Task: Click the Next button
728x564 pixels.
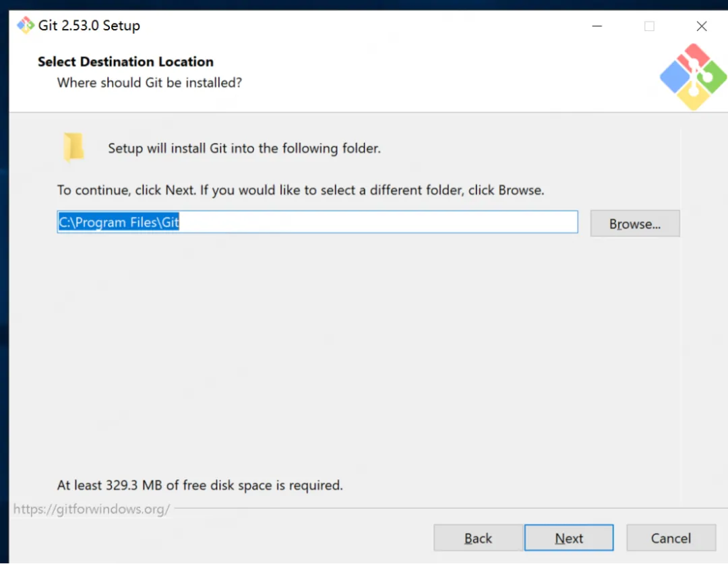Action: [569, 538]
